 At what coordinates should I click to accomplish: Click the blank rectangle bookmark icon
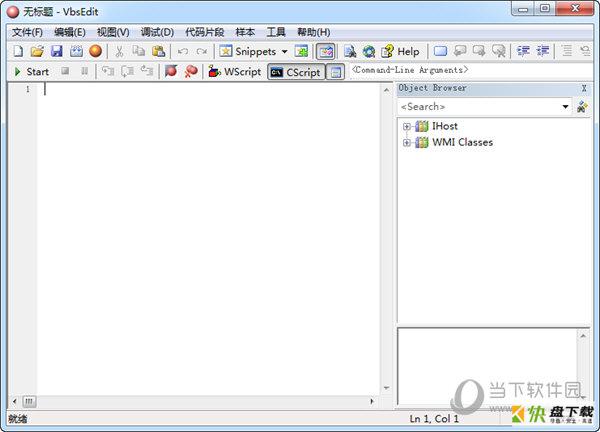pos(440,51)
